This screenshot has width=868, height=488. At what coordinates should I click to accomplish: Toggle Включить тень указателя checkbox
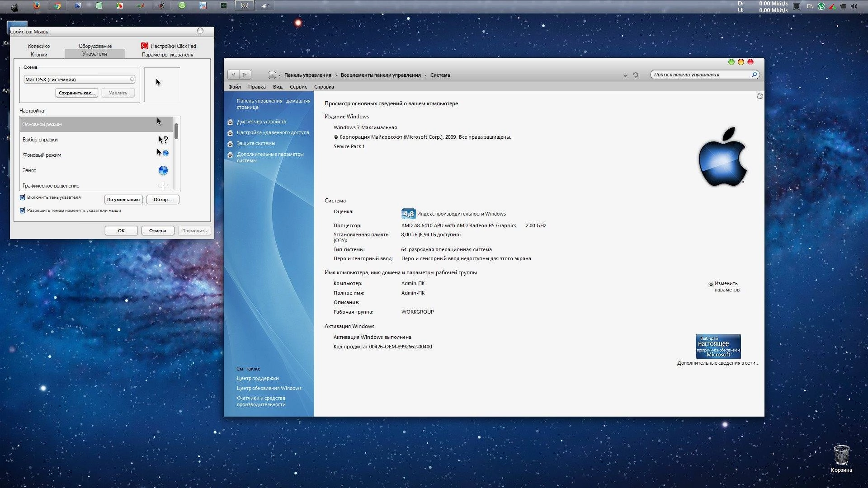click(x=22, y=197)
